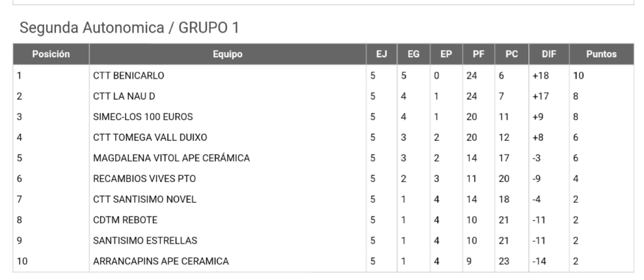
Task: Click the DIF column header
Action: click(549, 54)
